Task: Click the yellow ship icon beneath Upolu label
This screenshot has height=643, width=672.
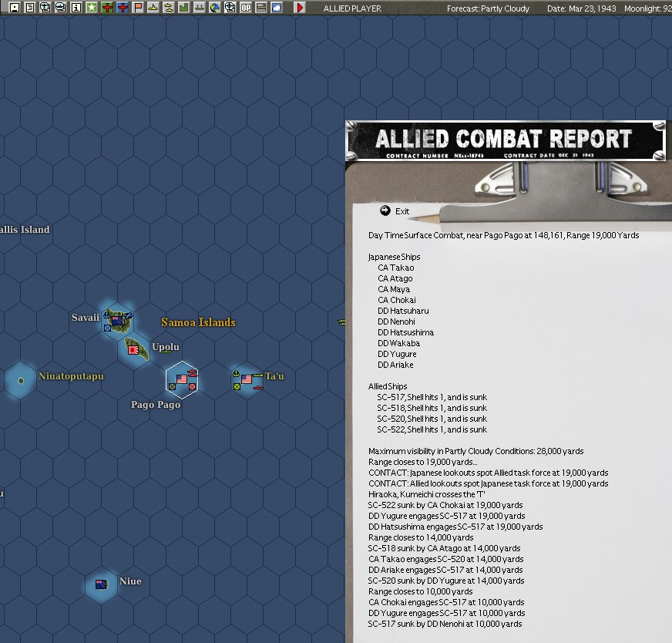Action: 166,352
